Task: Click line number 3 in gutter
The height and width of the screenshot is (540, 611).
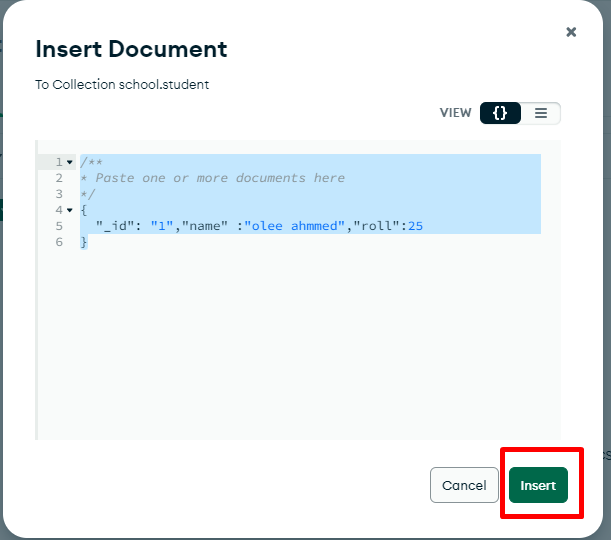Action: pyautogui.click(x=59, y=194)
